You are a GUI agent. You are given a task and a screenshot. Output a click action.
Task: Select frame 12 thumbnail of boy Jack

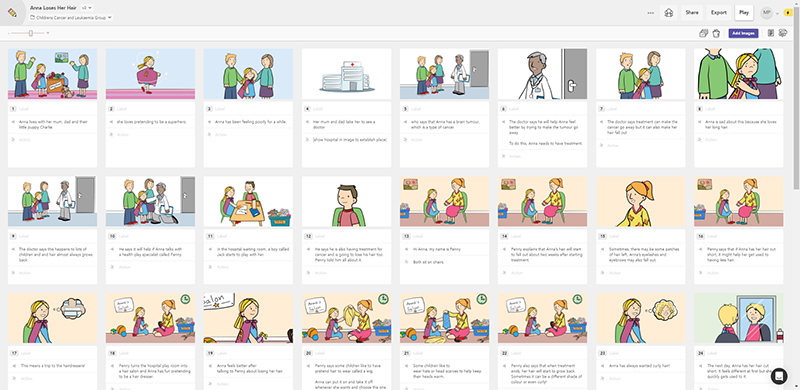(x=346, y=202)
